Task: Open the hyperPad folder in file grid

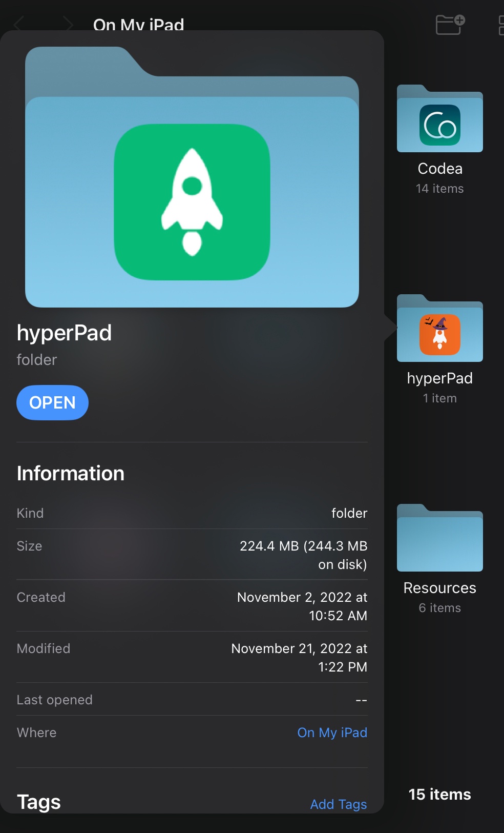Action: (440, 328)
